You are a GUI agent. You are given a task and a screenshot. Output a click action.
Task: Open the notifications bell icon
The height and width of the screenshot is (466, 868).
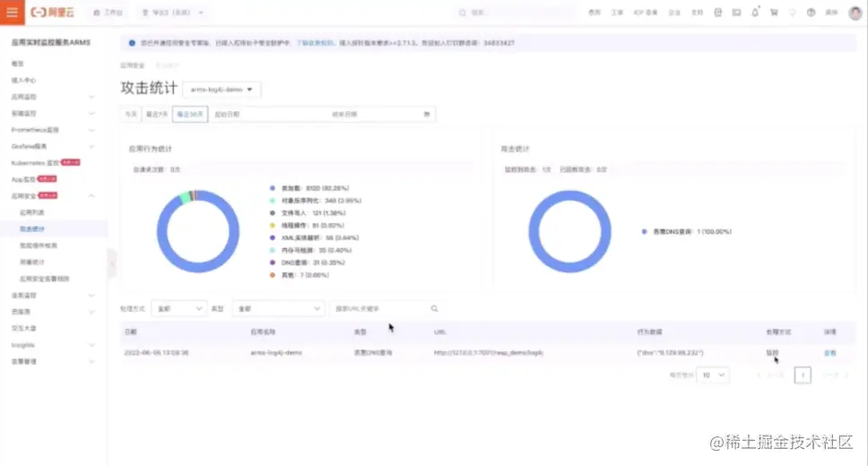coord(755,13)
